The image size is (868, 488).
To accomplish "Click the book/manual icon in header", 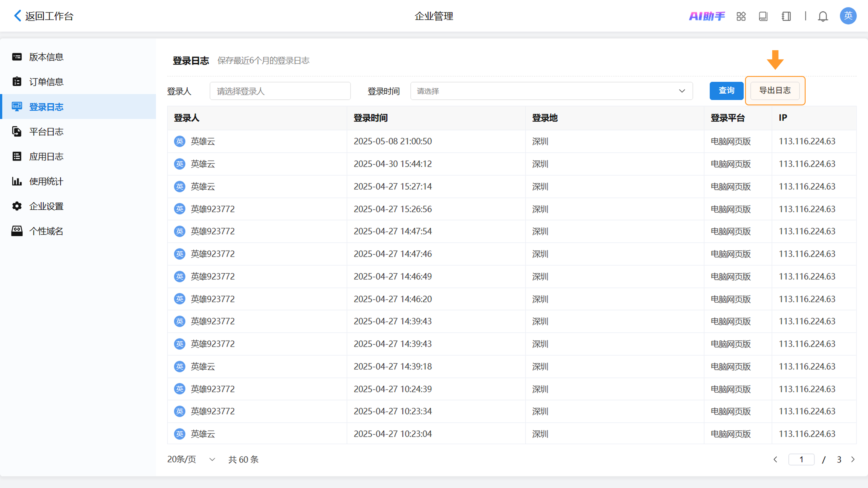I will (763, 16).
